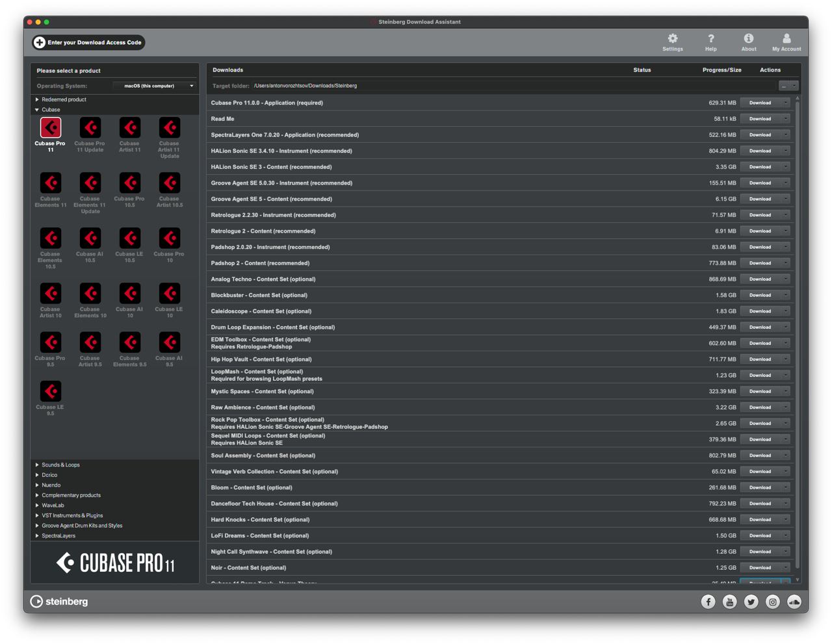Select the Cubase Pro 11 Update icon
The height and width of the screenshot is (644, 832).
pyautogui.click(x=90, y=128)
